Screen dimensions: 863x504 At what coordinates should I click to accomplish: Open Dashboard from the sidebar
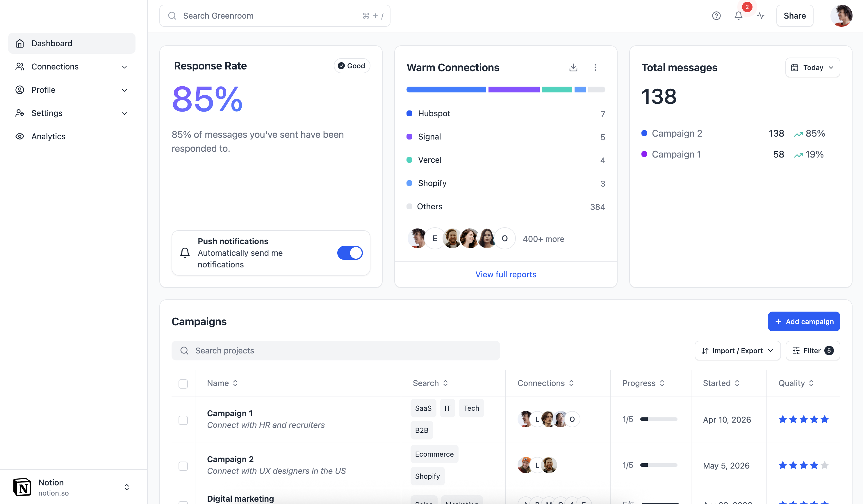(52, 43)
